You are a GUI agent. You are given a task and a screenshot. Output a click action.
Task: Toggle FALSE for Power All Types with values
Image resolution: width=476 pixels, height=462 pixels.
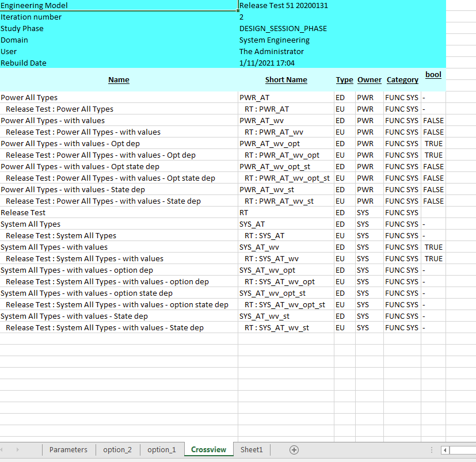433,120
